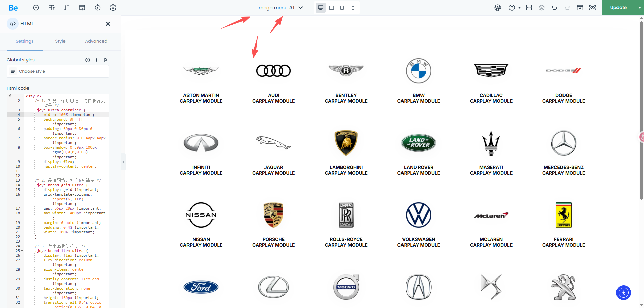Open the revisions history clock icon
The height and width of the screenshot is (308, 644).
tap(98, 8)
